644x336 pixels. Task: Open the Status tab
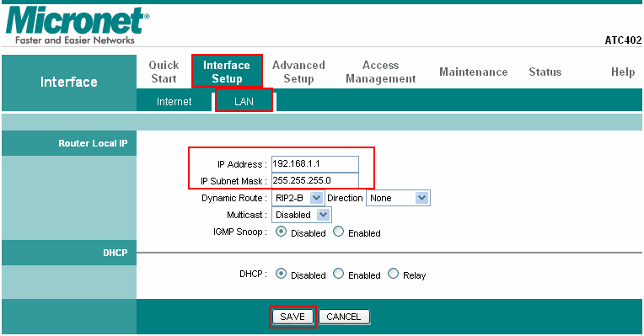pos(545,72)
